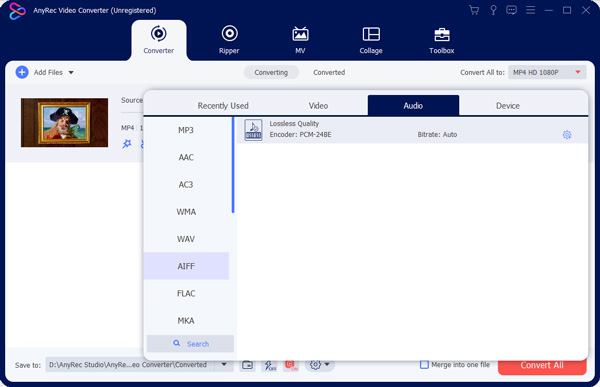The image size is (600, 387).
Task: Click the shopping cart purchase icon
Action: (474, 10)
